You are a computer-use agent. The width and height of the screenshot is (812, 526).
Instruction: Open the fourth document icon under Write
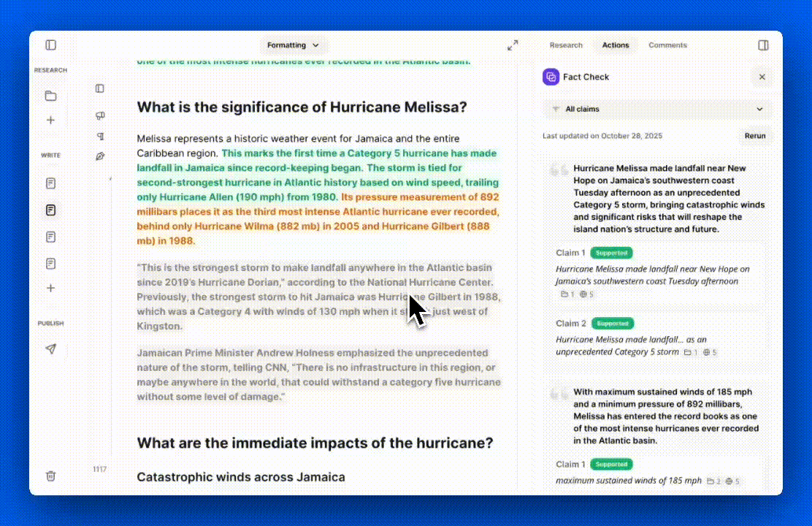[x=51, y=264]
